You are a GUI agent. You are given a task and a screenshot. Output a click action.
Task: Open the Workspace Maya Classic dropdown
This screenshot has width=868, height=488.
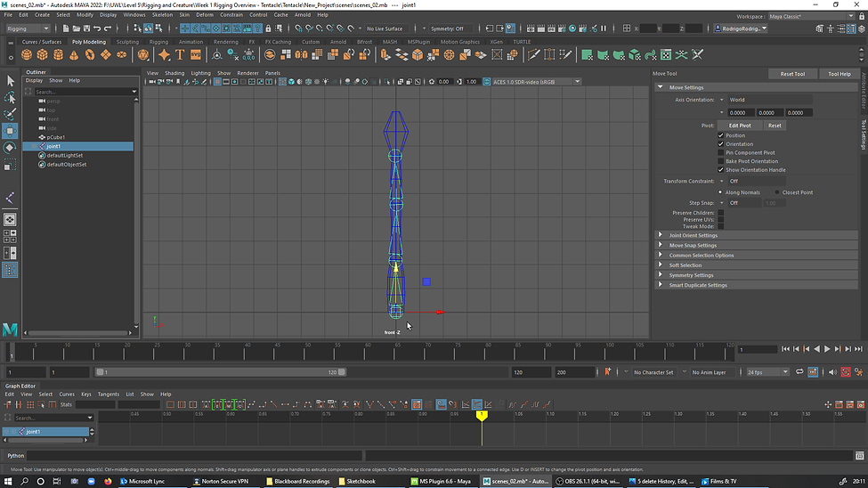point(811,17)
